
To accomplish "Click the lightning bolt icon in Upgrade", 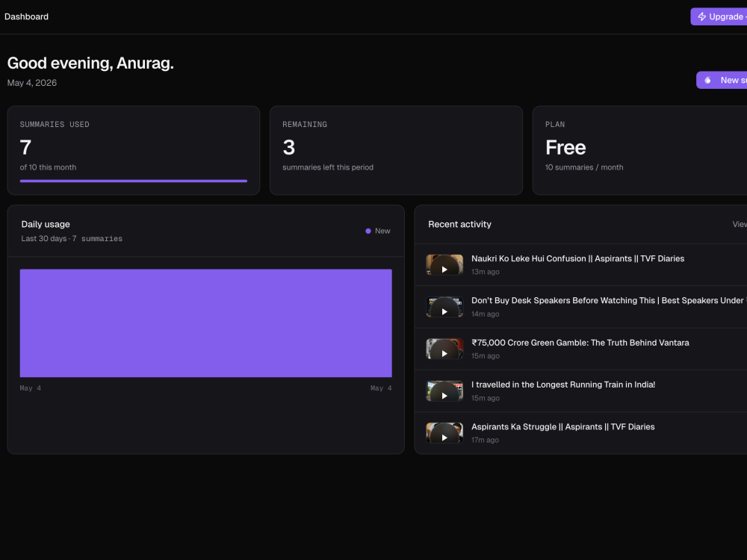I will (701, 16).
